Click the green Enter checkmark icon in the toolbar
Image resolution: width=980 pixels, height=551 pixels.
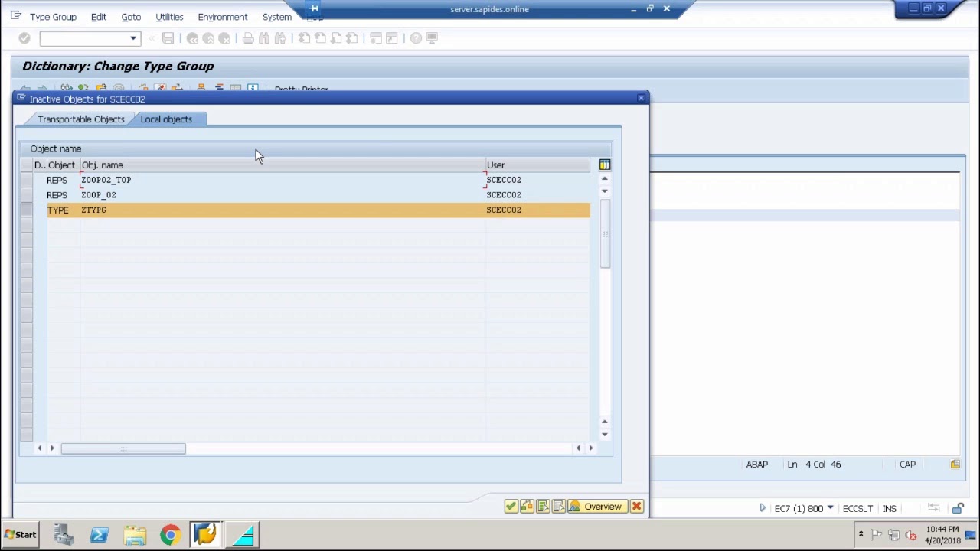[24, 38]
